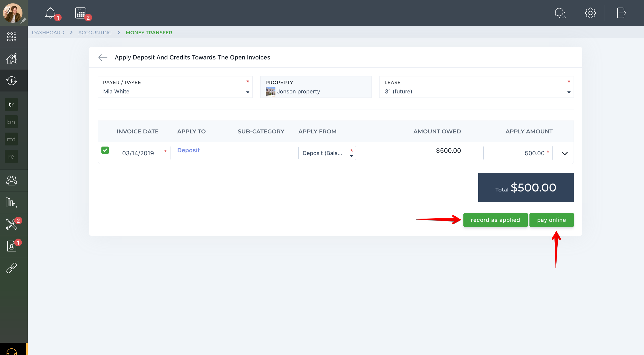Viewport: 644px width, 355px height.
Task: Click the Total $500.00 box
Action: point(526,187)
